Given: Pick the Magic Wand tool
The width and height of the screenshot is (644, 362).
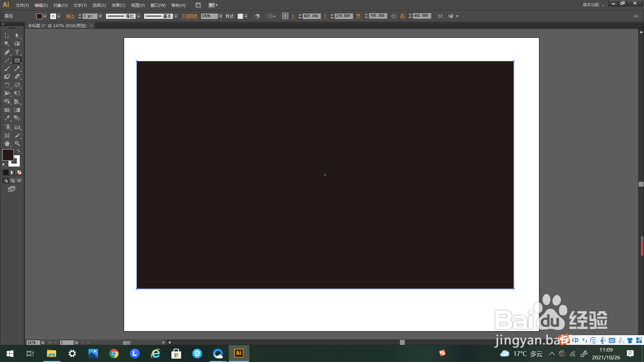Looking at the screenshot, I should (x=7, y=44).
